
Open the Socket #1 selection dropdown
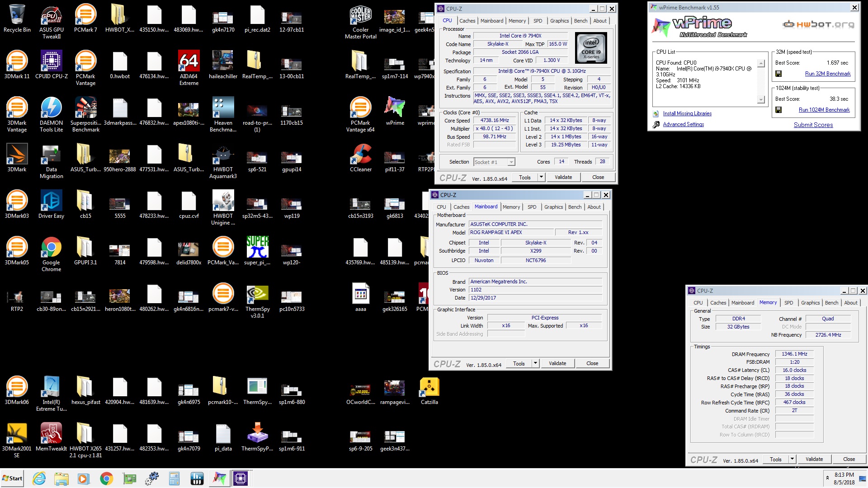(x=494, y=162)
